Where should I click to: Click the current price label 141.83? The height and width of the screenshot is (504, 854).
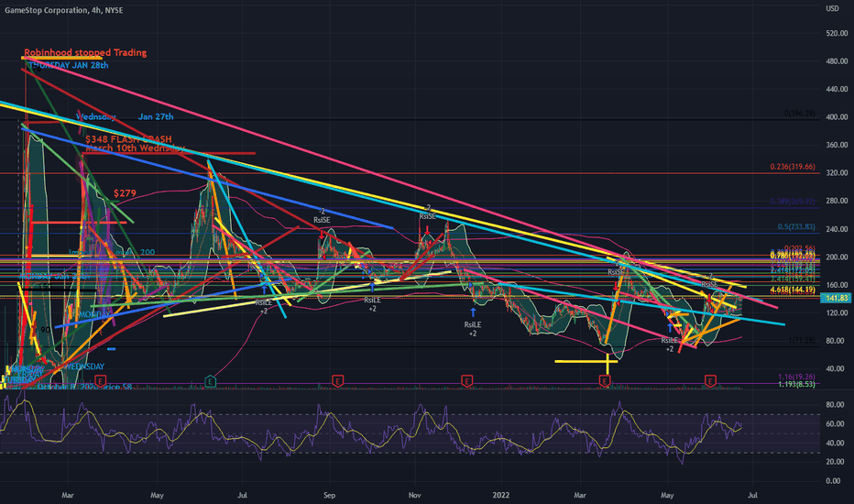tap(838, 298)
